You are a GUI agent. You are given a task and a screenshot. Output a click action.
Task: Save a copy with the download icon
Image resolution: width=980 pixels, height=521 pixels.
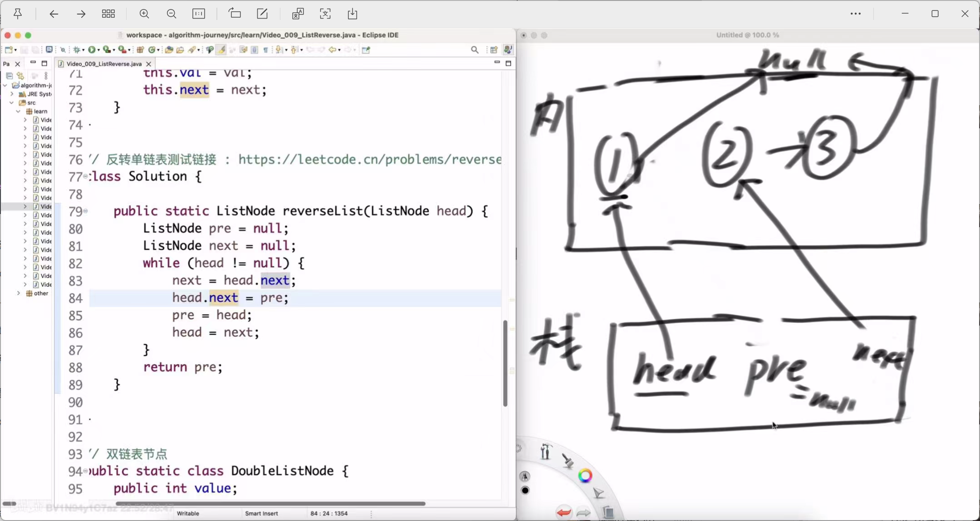pyautogui.click(x=353, y=14)
